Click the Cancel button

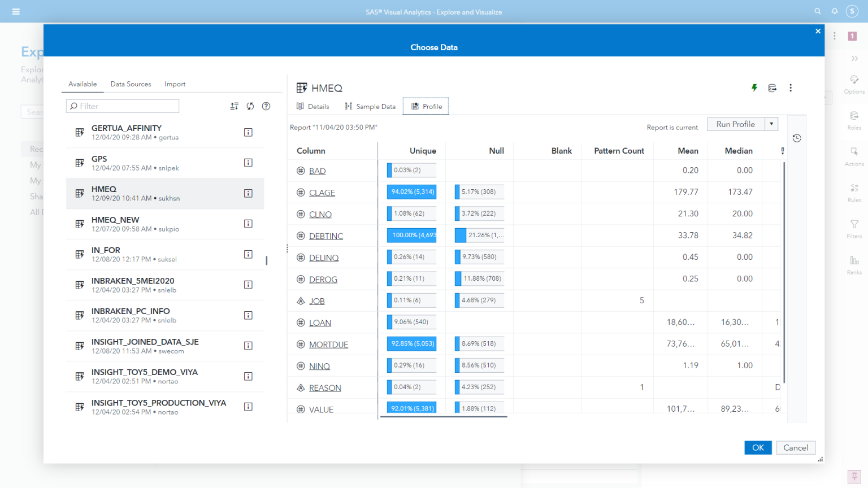795,447
